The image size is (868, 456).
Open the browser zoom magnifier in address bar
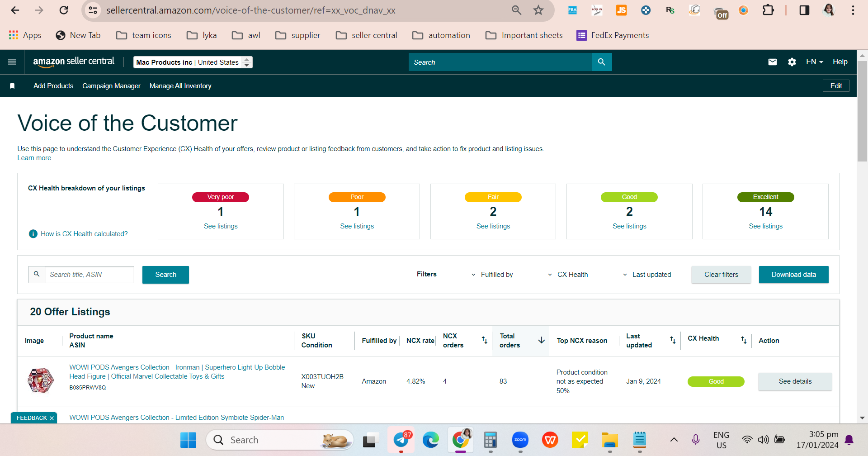(x=516, y=10)
